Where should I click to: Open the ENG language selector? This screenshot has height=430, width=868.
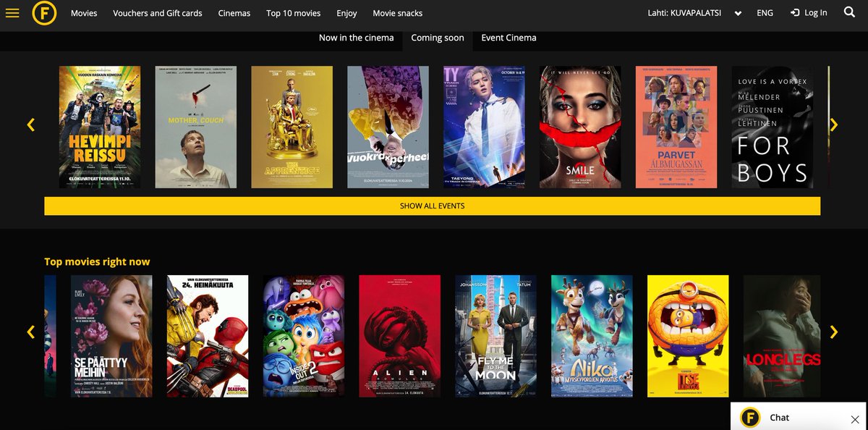tap(765, 13)
